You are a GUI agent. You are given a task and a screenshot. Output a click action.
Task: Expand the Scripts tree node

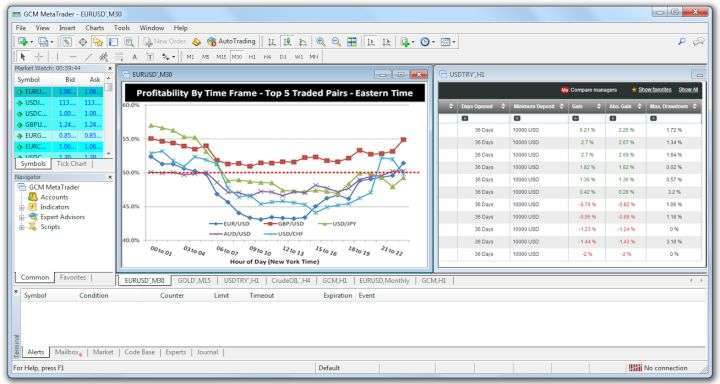coord(22,227)
